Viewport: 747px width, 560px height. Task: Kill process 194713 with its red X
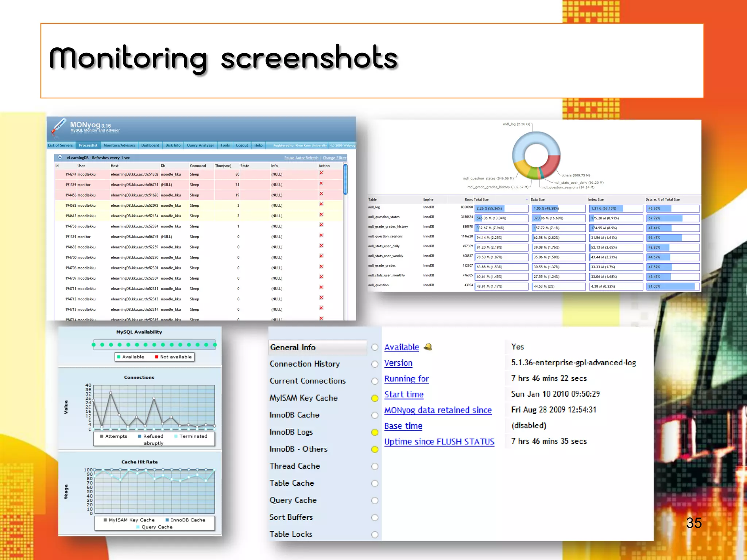coord(321,308)
